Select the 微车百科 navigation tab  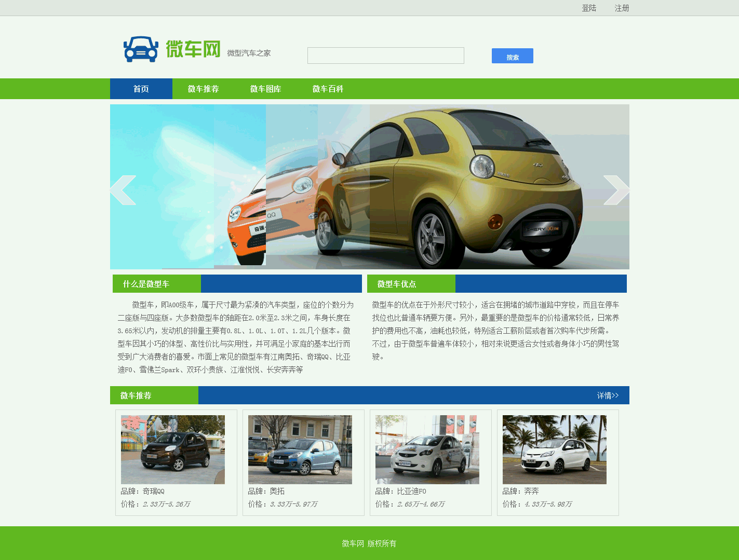pos(328,89)
